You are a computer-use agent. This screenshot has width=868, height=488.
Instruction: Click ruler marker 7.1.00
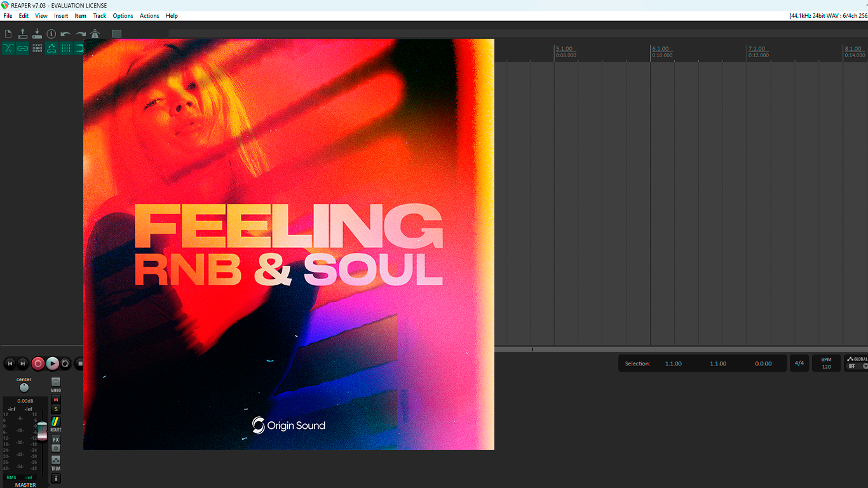(757, 49)
